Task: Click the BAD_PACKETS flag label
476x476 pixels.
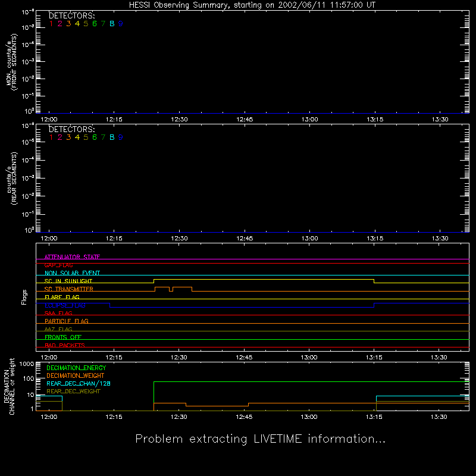Action: tap(65, 345)
